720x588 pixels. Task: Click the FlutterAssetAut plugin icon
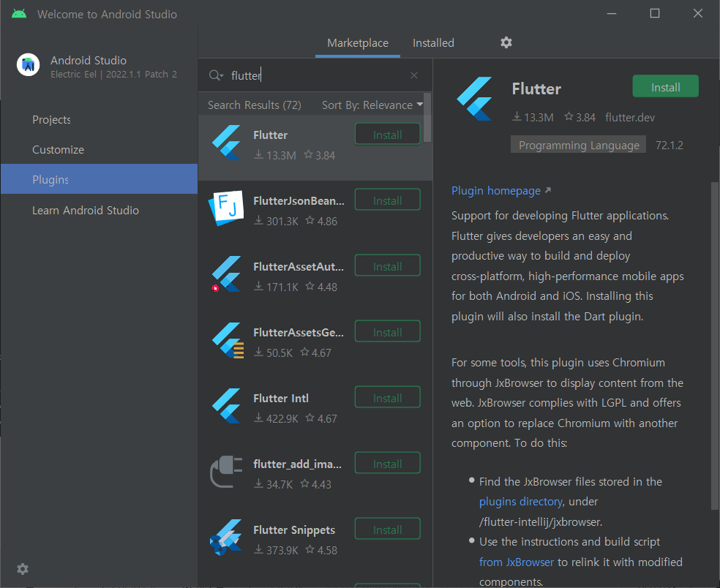pos(226,274)
